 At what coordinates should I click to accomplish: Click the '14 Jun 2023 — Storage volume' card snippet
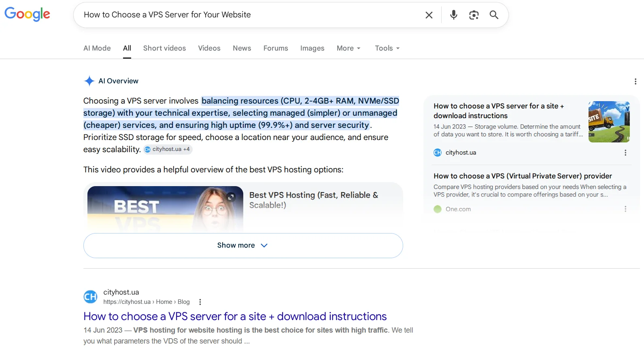(x=508, y=130)
